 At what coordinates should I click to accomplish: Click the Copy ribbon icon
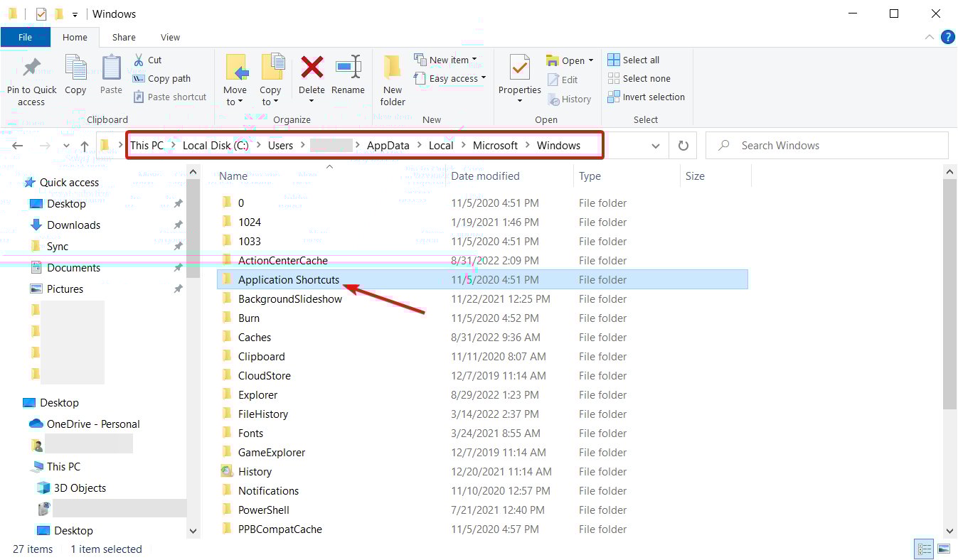coord(75,68)
